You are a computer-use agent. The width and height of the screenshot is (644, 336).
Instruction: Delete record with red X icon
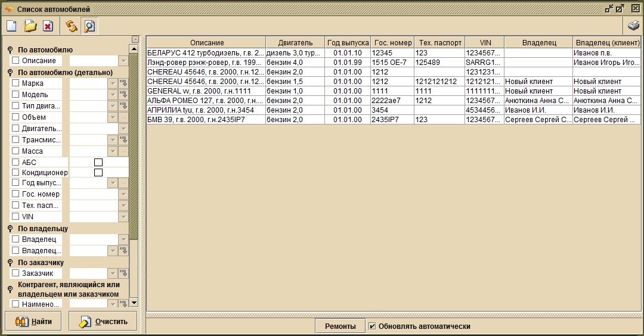48,26
